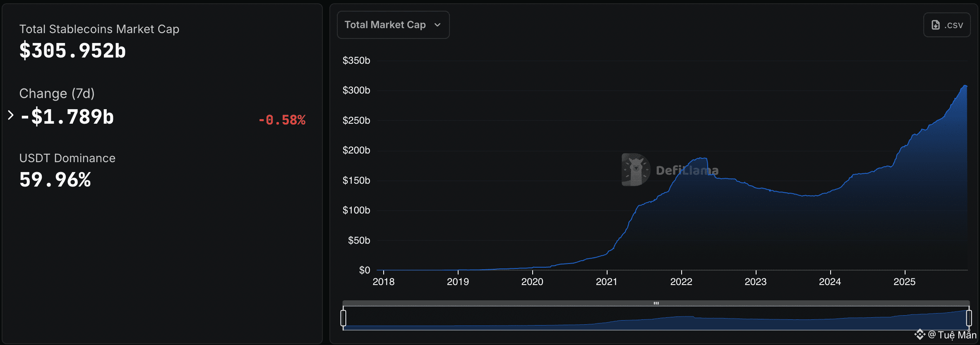This screenshot has width=980, height=345.
Task: Click the file download icon beside .csv
Action: pyautogui.click(x=935, y=25)
